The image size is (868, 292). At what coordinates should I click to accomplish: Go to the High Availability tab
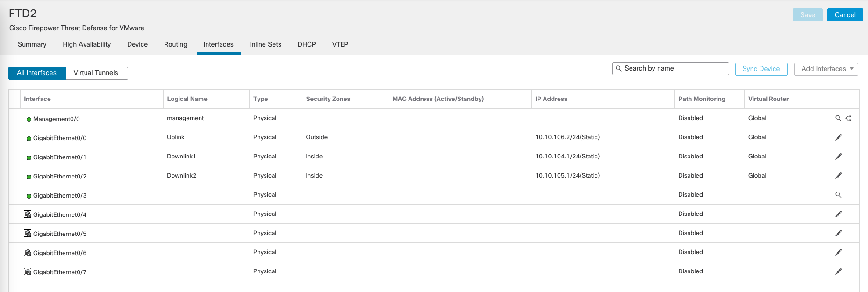(x=87, y=44)
